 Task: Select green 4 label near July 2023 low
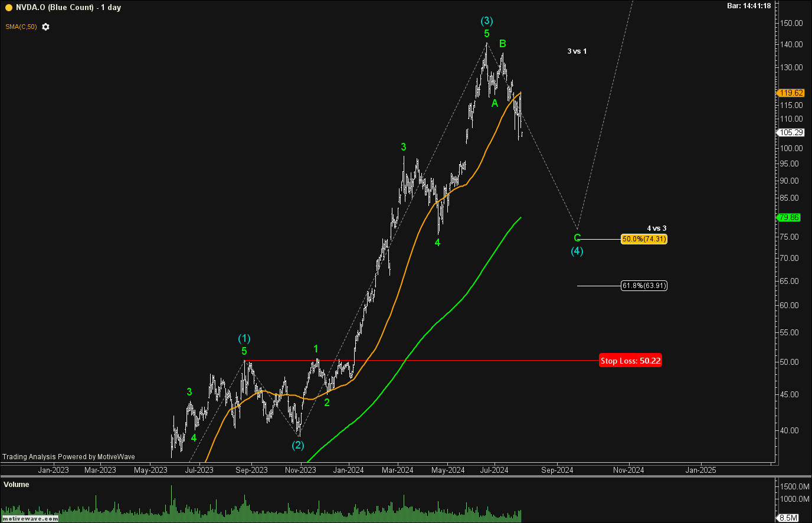point(194,438)
